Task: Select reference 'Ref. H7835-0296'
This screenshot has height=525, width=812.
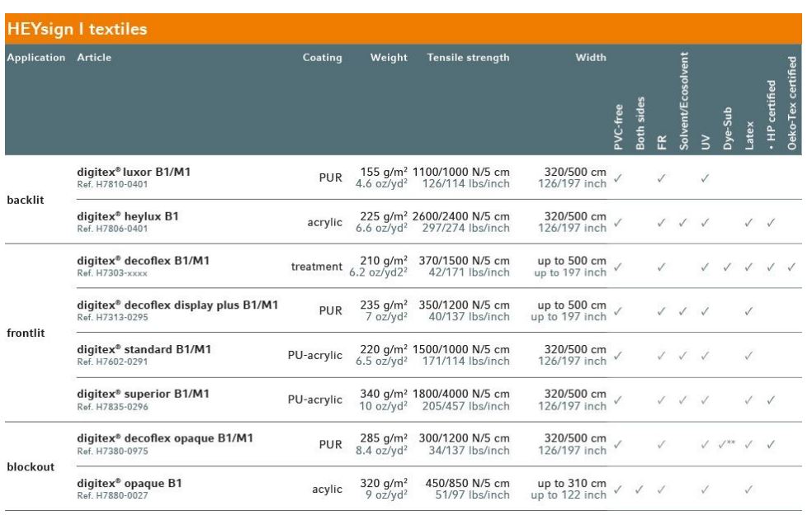Action: click(112, 407)
